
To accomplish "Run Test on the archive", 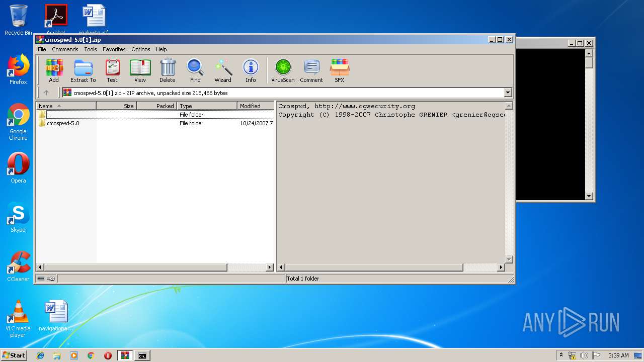I will (x=112, y=70).
